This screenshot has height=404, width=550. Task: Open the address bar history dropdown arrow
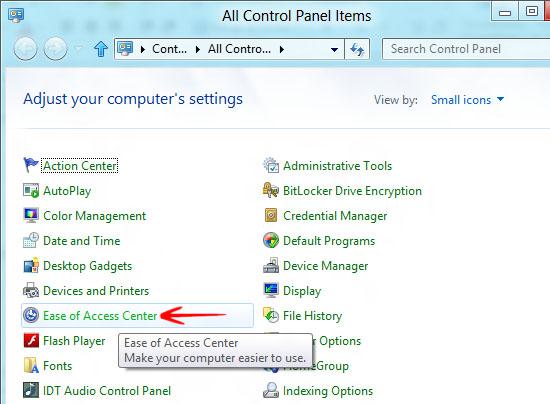(334, 49)
